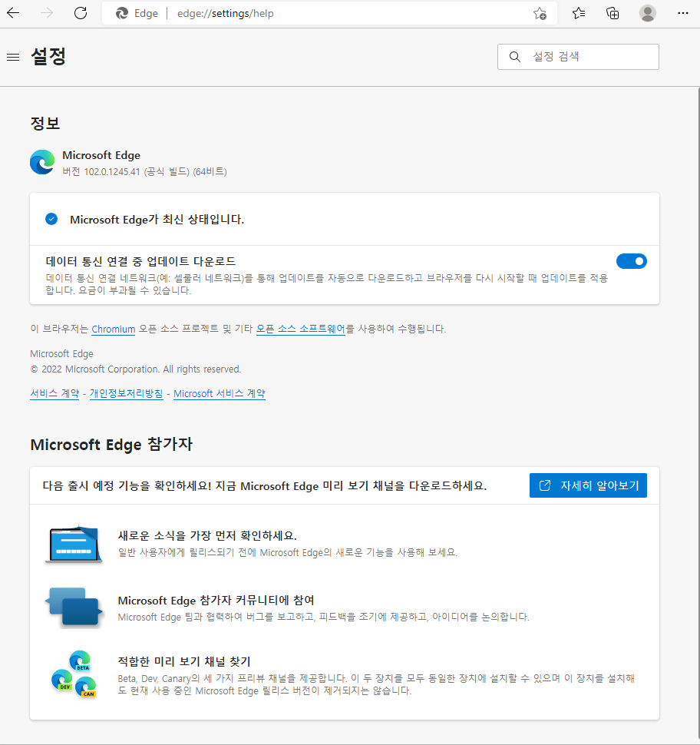This screenshot has width=700, height=745.
Task: Click the '적합한 미리 보기 채널 찾기' heading
Action: [x=184, y=661]
